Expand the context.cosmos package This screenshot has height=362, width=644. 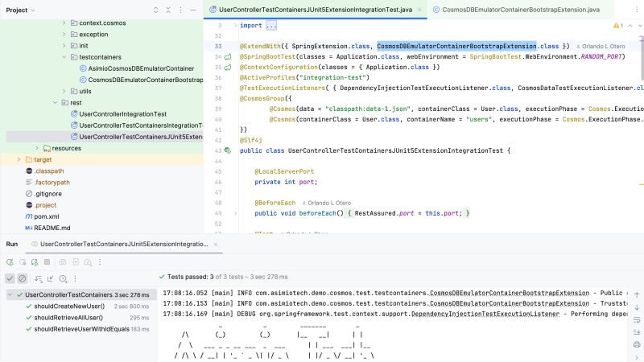coord(64,23)
